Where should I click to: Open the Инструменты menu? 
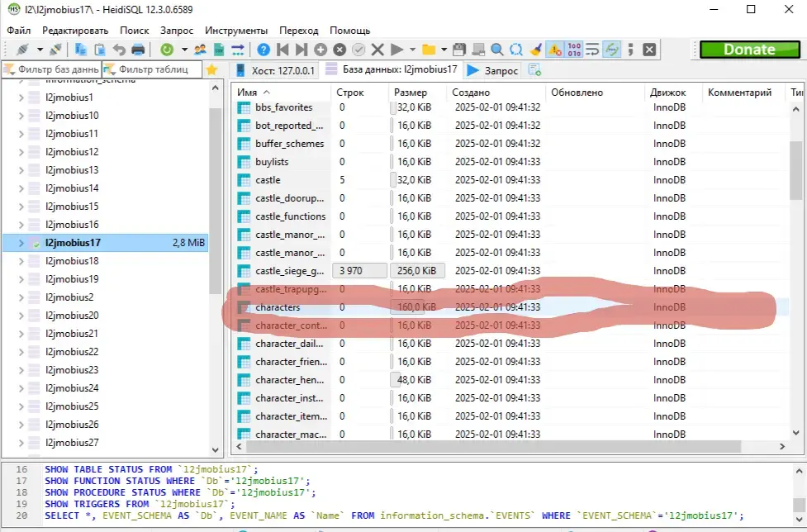click(x=236, y=31)
